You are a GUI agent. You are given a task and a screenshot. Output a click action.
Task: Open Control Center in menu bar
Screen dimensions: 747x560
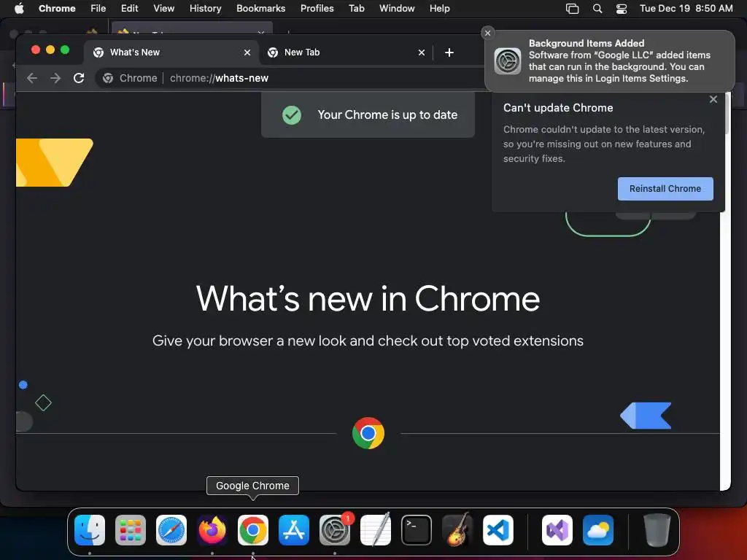tap(622, 9)
